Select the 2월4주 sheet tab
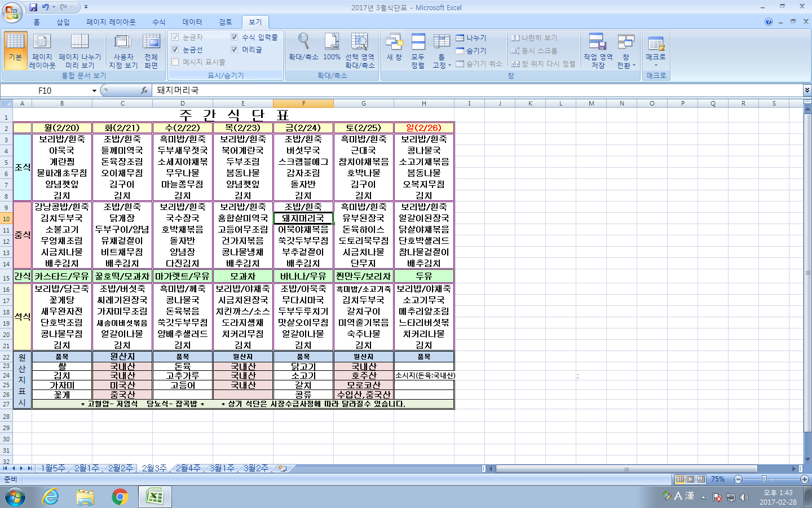The height and width of the screenshot is (508, 812). [188, 468]
